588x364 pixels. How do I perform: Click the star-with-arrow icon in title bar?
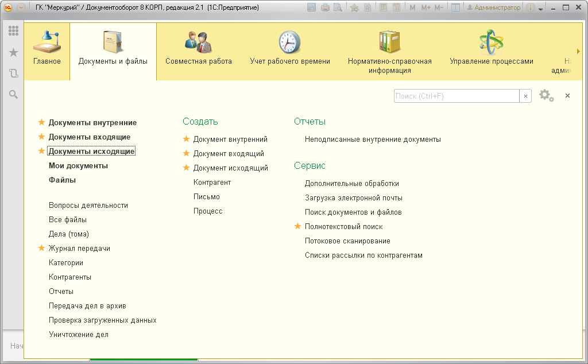pos(354,7)
